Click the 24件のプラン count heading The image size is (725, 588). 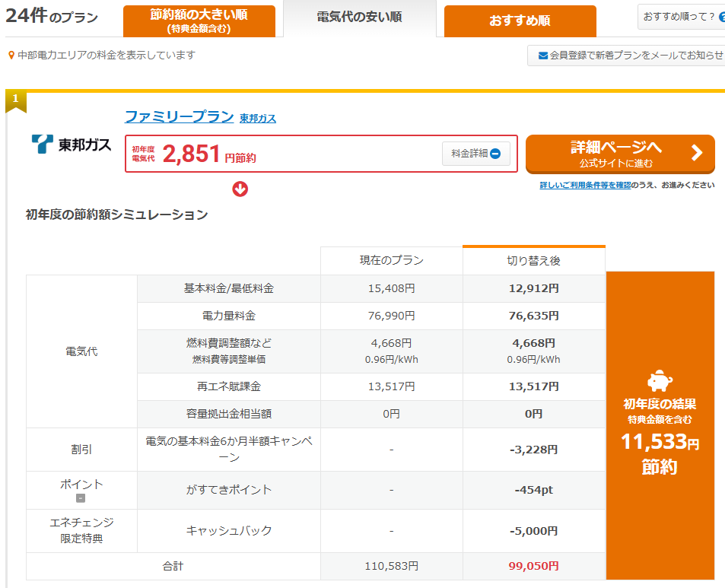52,16
